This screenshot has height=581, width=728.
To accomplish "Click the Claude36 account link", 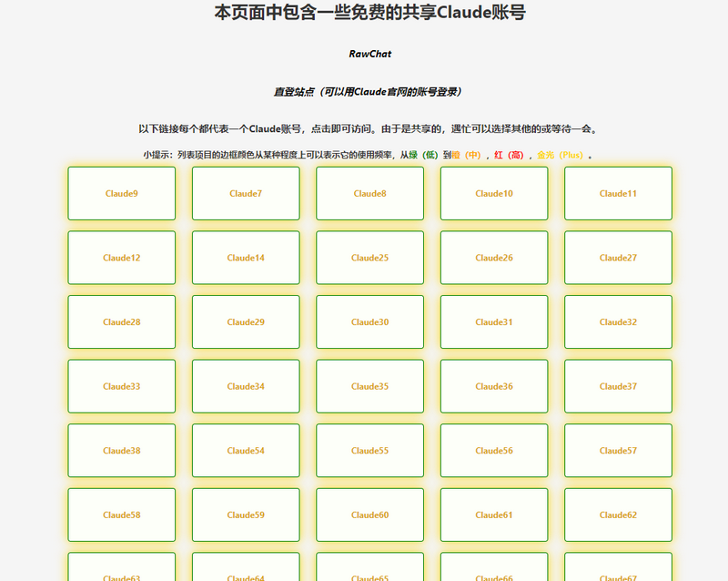I will click(x=494, y=386).
